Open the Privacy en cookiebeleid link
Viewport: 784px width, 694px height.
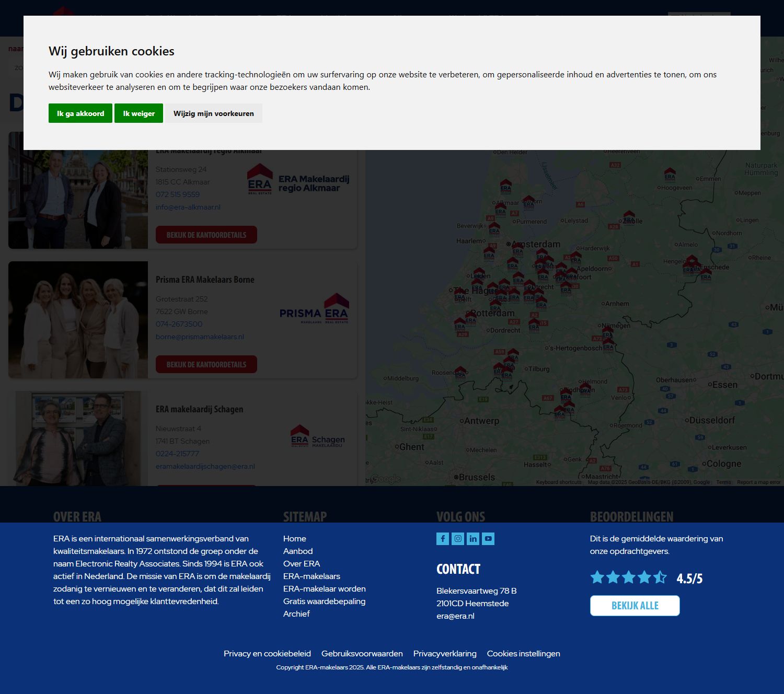coord(267,653)
